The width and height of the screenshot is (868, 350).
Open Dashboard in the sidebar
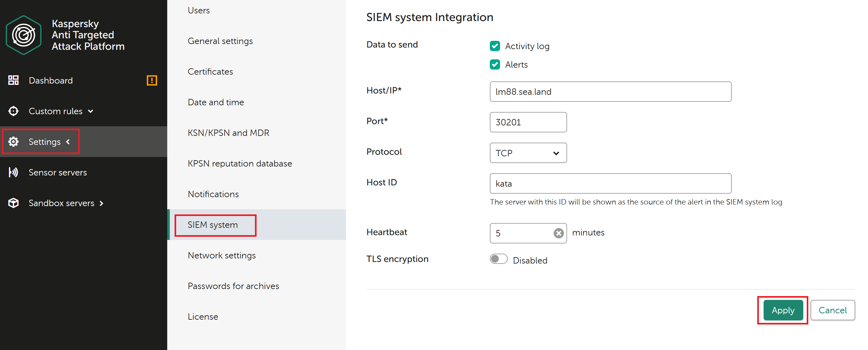coord(50,80)
